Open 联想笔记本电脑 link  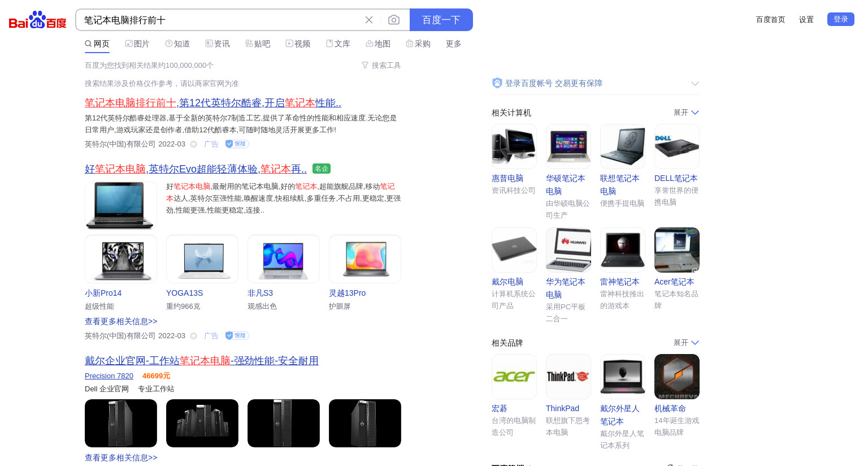pos(620,185)
